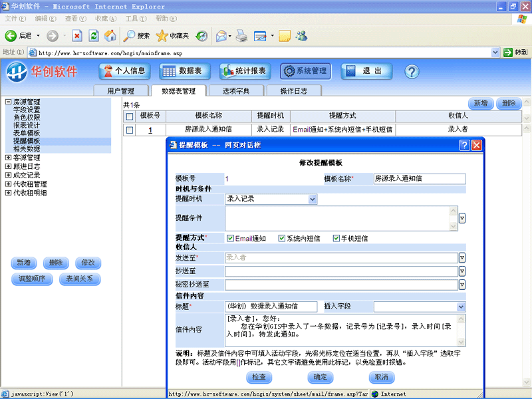Select 提醒模板 in the tree
Viewport: 532px width, 399px height.
[27, 141]
